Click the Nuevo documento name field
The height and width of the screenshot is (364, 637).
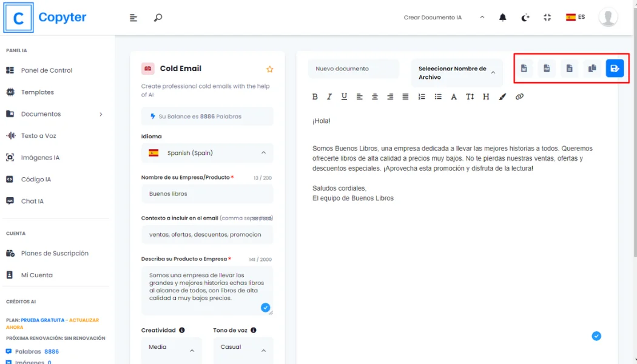(x=353, y=69)
